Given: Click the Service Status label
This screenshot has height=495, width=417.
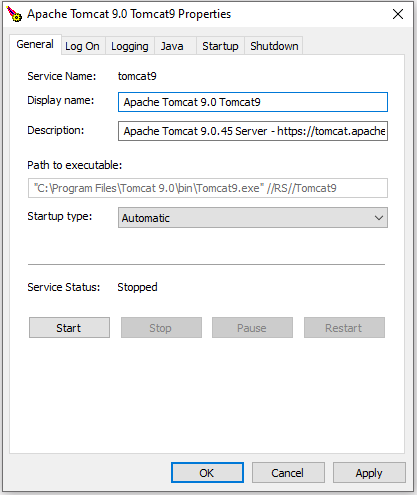Looking at the screenshot, I should 64,287.
